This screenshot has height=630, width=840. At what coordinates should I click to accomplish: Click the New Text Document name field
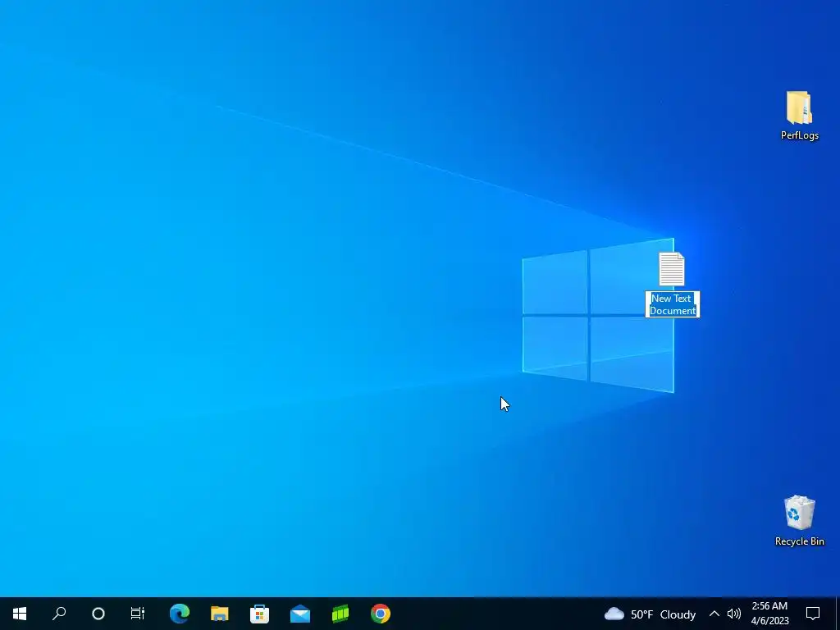[x=673, y=304]
